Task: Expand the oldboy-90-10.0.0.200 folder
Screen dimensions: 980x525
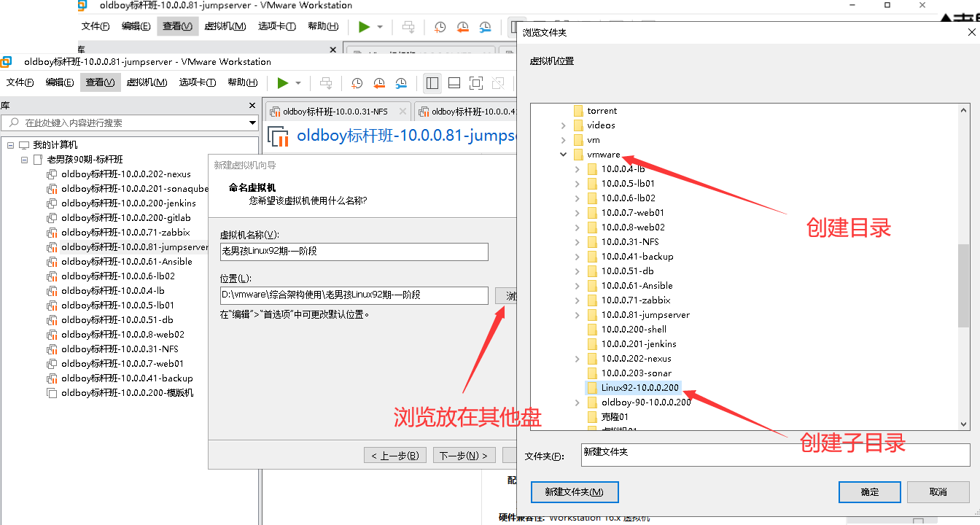Action: (577, 402)
